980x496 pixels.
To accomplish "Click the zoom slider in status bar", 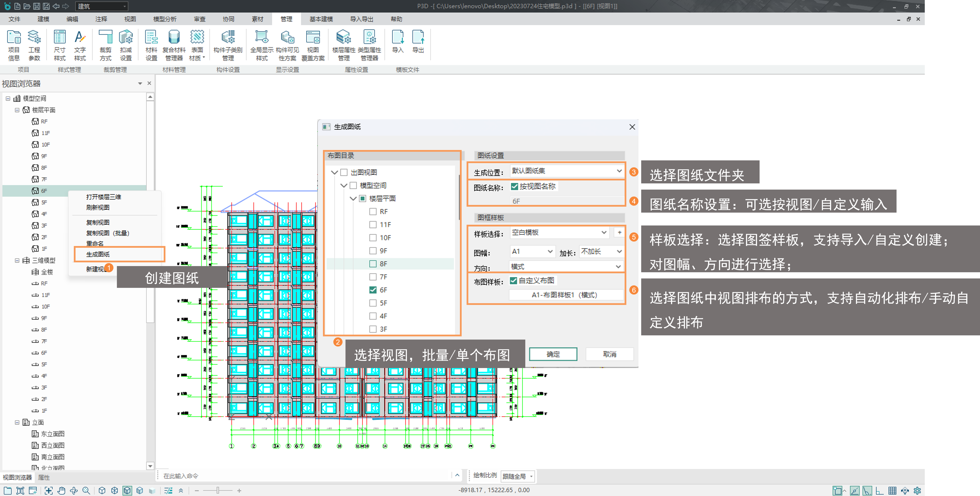I will 218,491.
